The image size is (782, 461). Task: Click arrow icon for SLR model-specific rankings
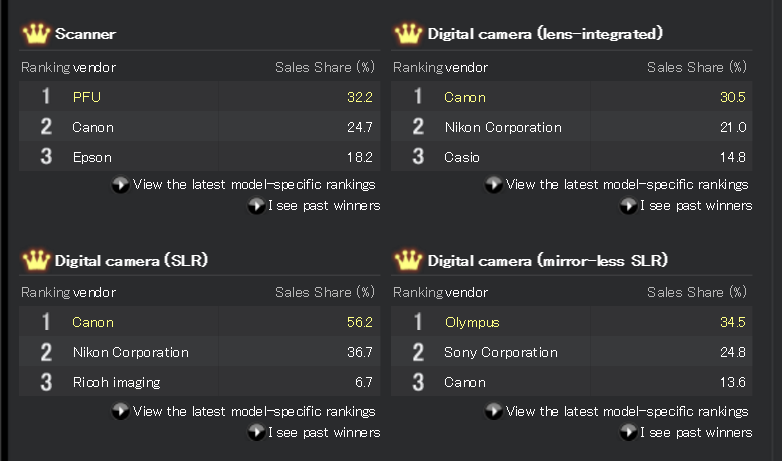tap(120, 411)
